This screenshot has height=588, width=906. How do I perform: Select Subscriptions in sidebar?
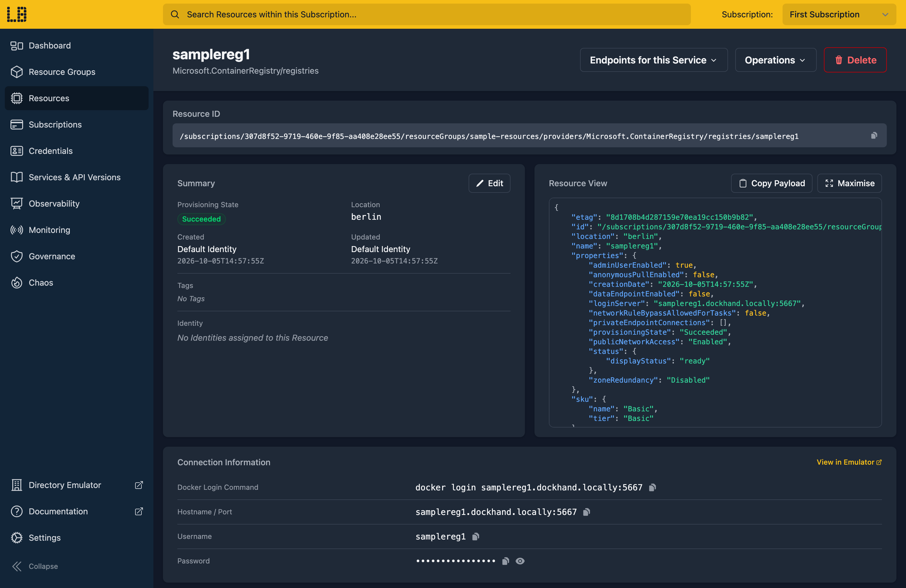click(76, 124)
